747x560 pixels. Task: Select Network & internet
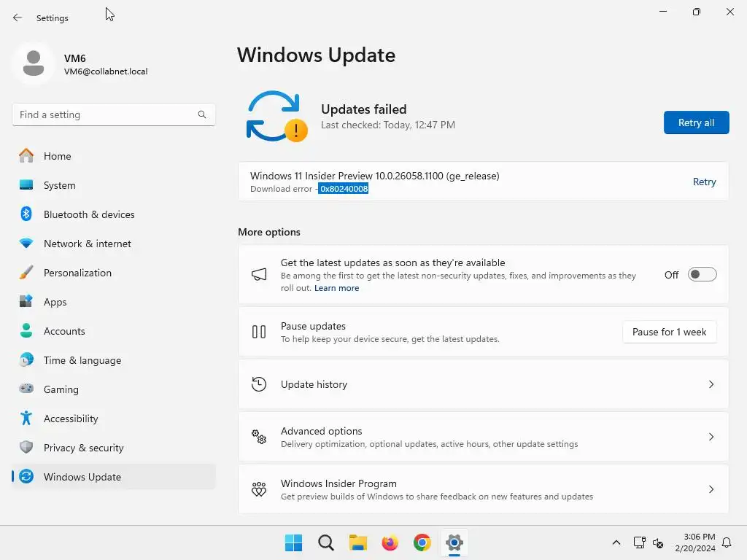pos(113,244)
